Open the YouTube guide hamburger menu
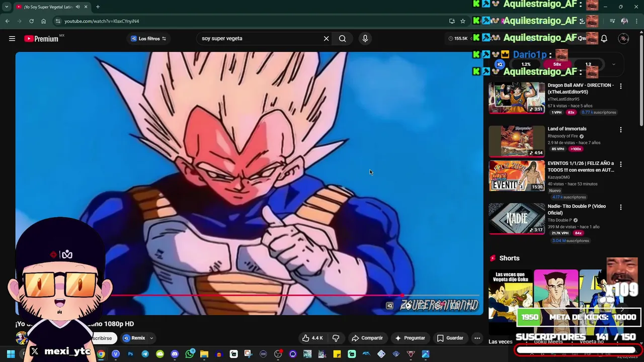Screen dimensions: 644x362 pos(12,39)
